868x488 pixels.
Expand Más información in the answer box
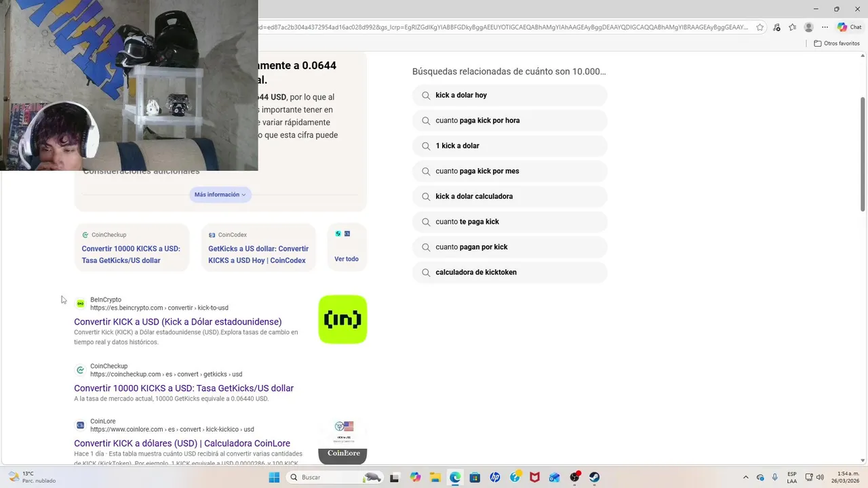tap(220, 195)
